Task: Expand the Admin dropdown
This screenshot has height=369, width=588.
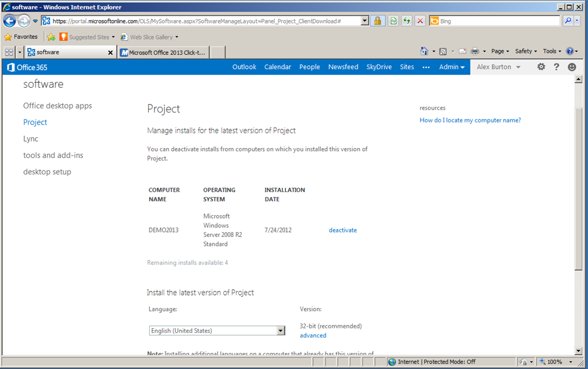Action: (x=452, y=67)
